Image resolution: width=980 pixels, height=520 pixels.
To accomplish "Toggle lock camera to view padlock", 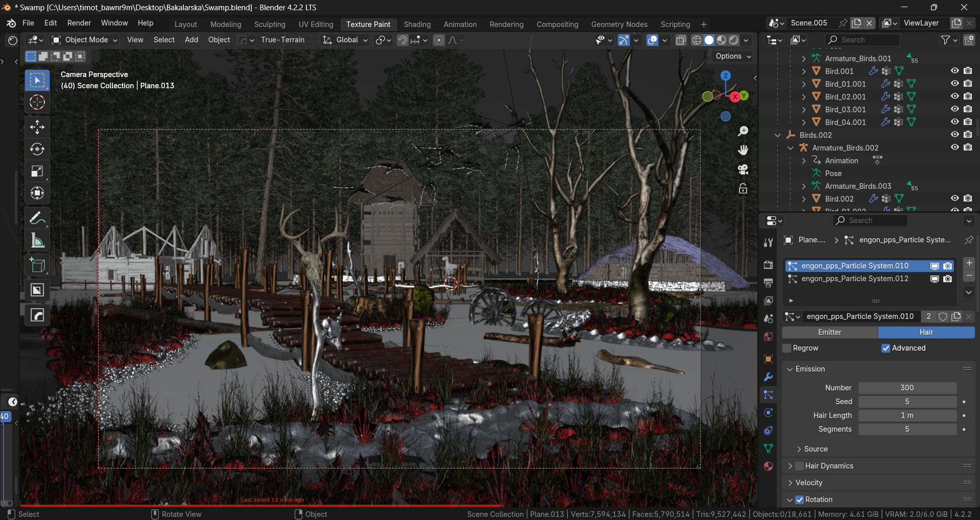I will click(743, 189).
